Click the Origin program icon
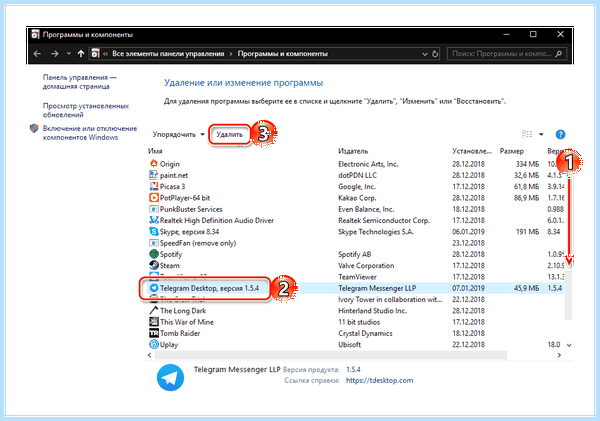This screenshot has width=600, height=421. coord(154,164)
